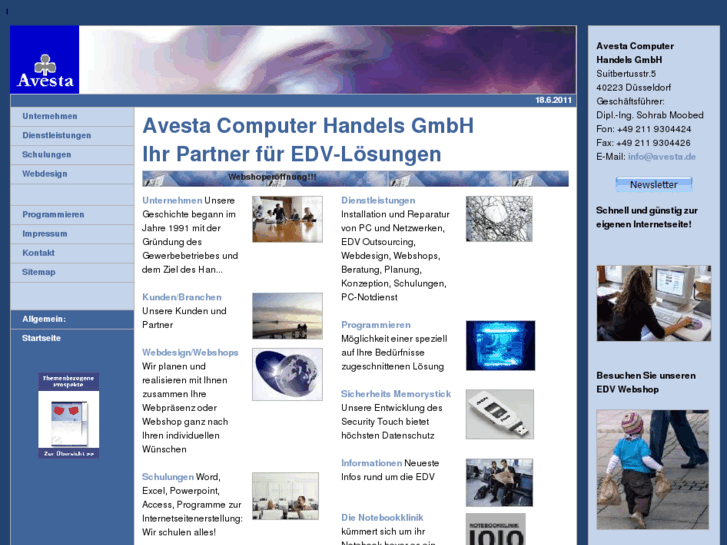Open the Sicherheits Memorystick link
727x545 pixels.
pos(396,394)
